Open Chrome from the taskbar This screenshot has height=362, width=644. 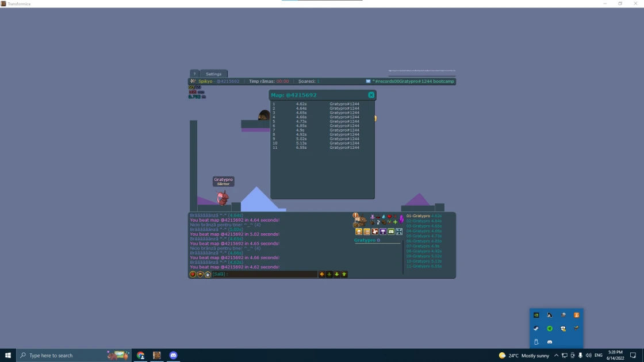click(140, 356)
